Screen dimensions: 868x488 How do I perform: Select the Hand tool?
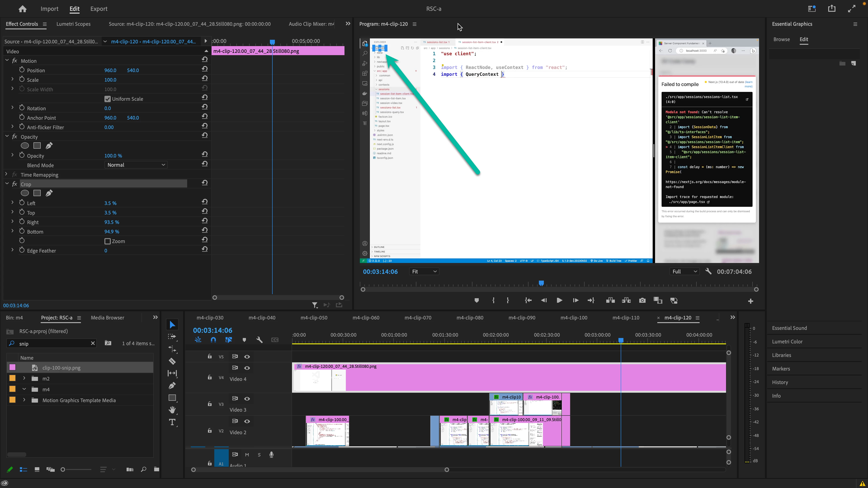(172, 410)
